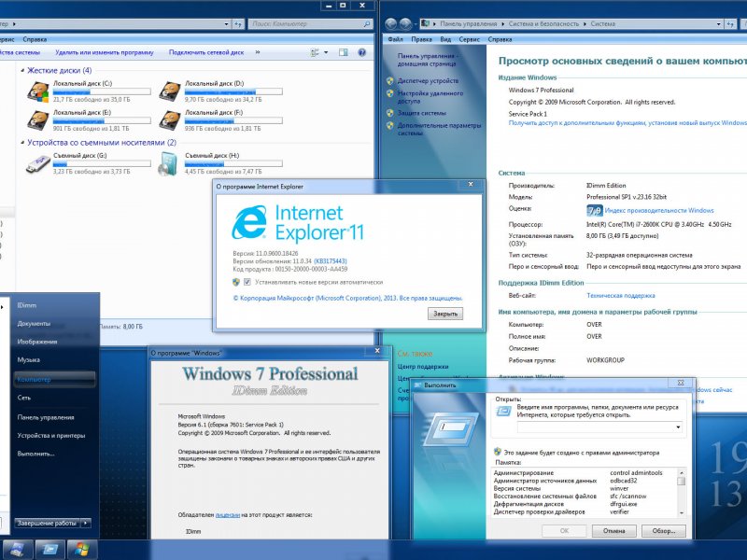Click the removable disk (H:) usage bar
Image resolution: width=747 pixels, height=560 pixels.
click(233, 163)
